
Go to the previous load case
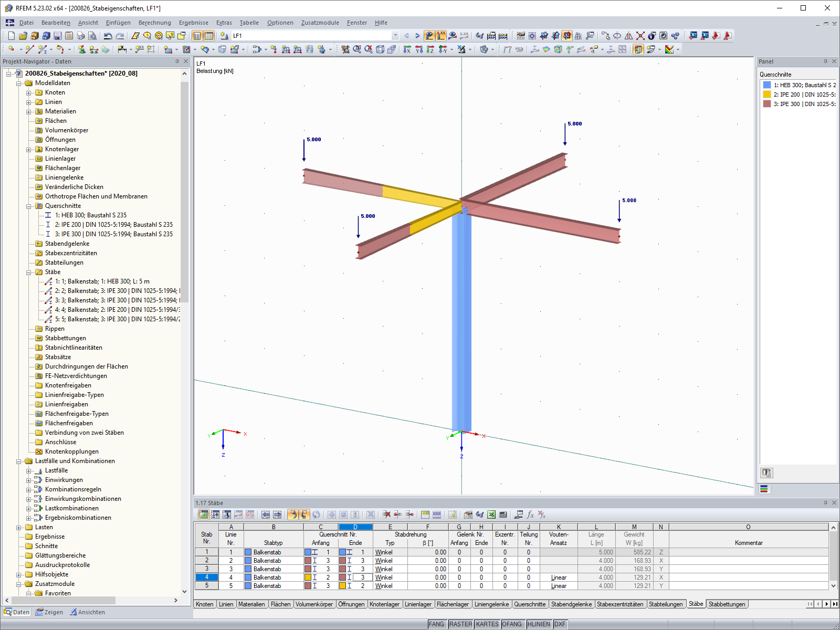406,36
